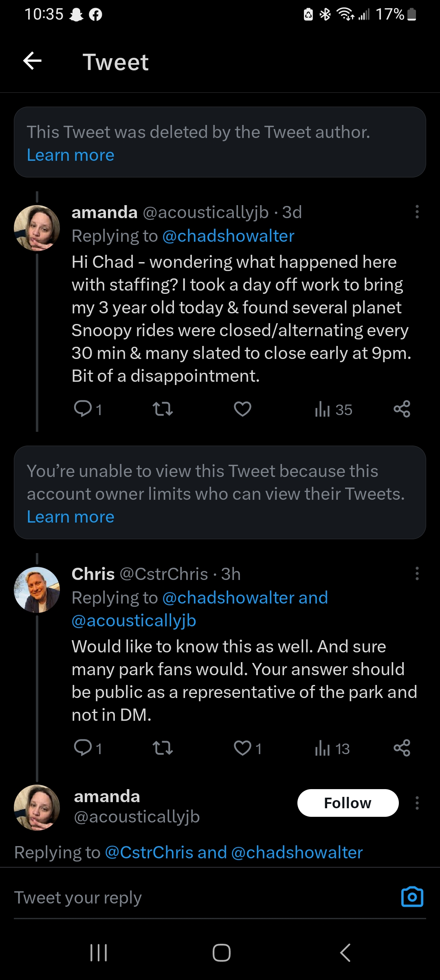
Task: Open more options for Chris's tweet
Action: coord(417,573)
